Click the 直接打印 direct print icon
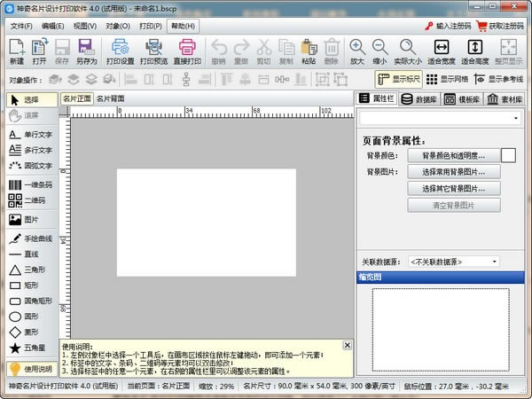Image resolution: width=532 pixels, height=399 pixels. click(x=189, y=51)
